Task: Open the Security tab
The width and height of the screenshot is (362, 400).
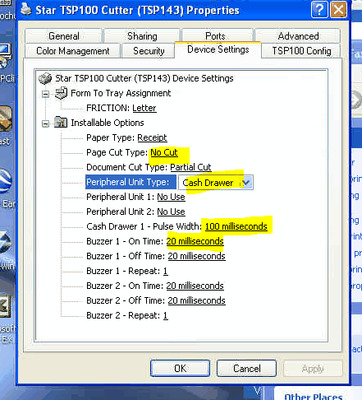Action: click(149, 51)
